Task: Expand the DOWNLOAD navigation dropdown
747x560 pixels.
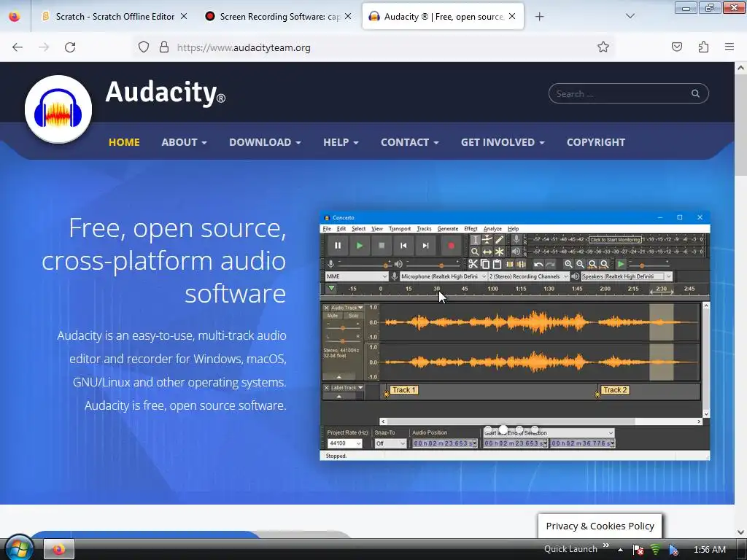Action: point(265,142)
